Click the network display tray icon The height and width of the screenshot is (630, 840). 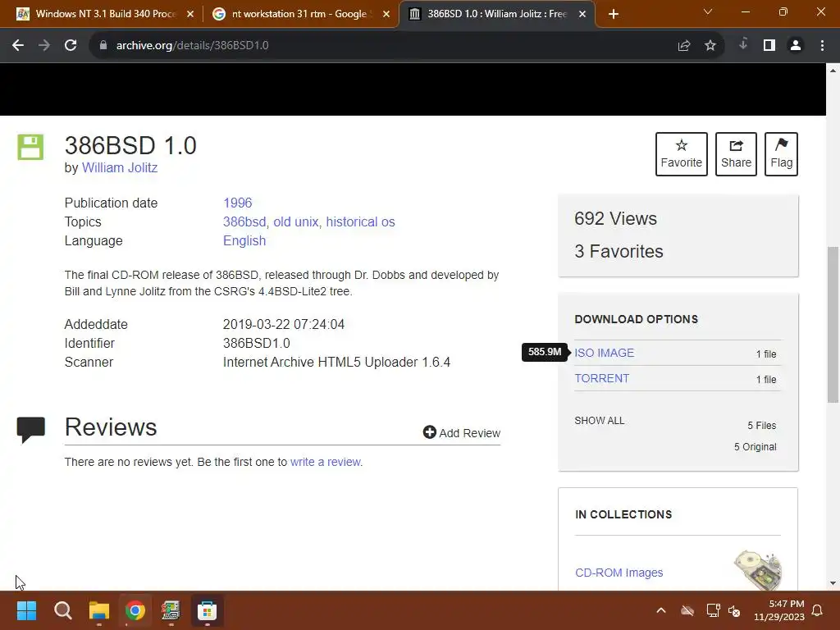(x=713, y=610)
